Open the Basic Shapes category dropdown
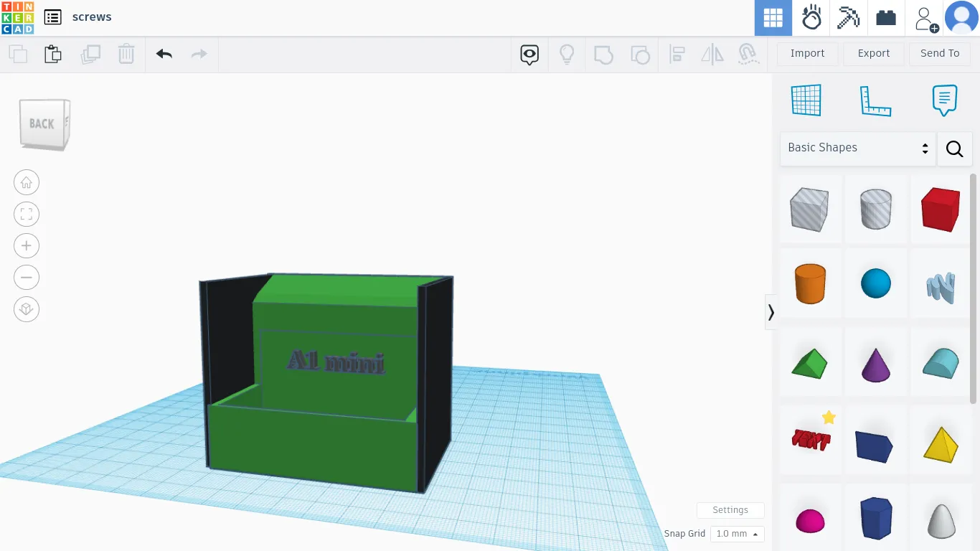 tap(858, 149)
